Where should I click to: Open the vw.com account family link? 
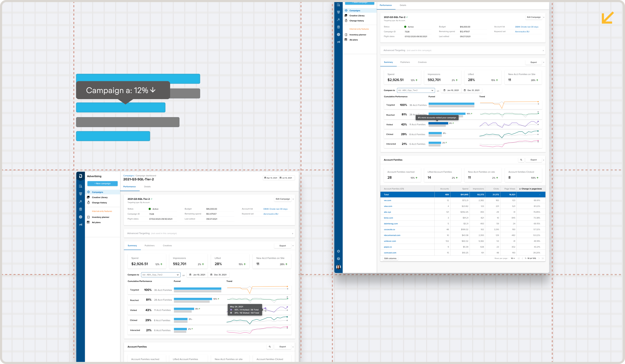(387, 201)
